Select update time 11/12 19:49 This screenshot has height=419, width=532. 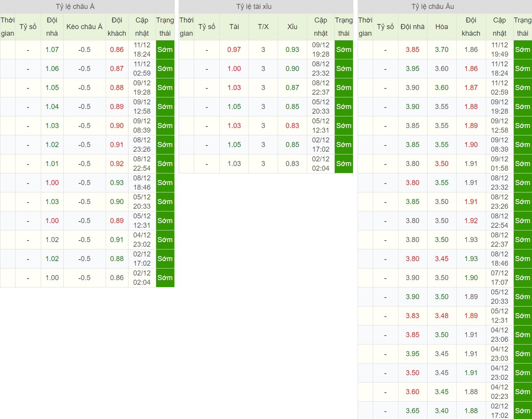(x=499, y=50)
